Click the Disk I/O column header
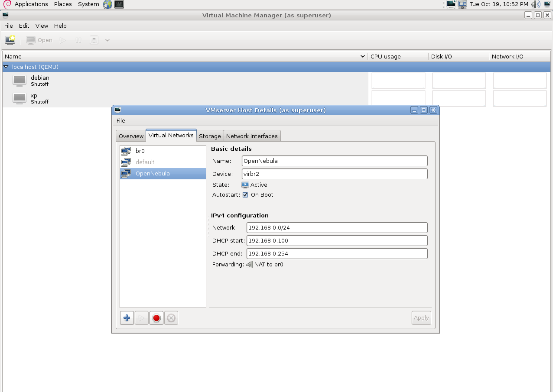 pos(459,56)
